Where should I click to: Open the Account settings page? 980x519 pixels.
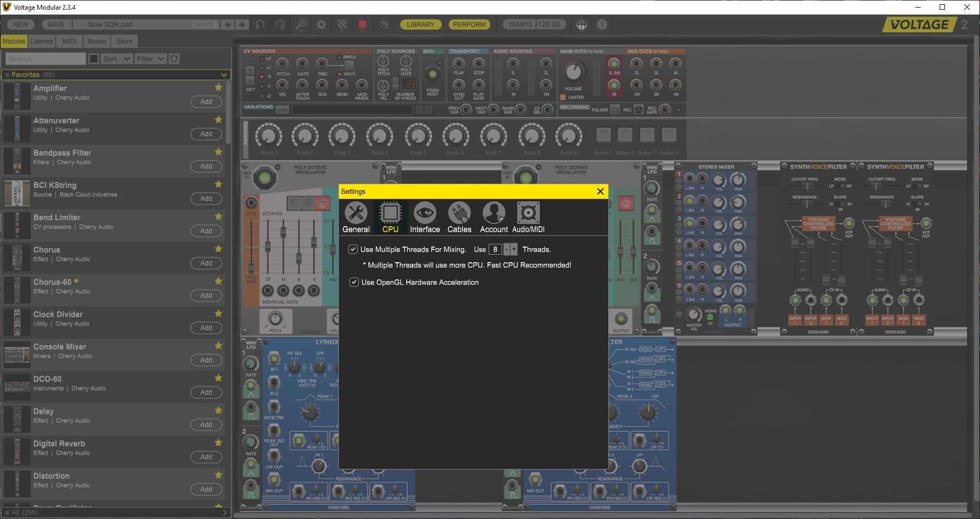point(494,218)
